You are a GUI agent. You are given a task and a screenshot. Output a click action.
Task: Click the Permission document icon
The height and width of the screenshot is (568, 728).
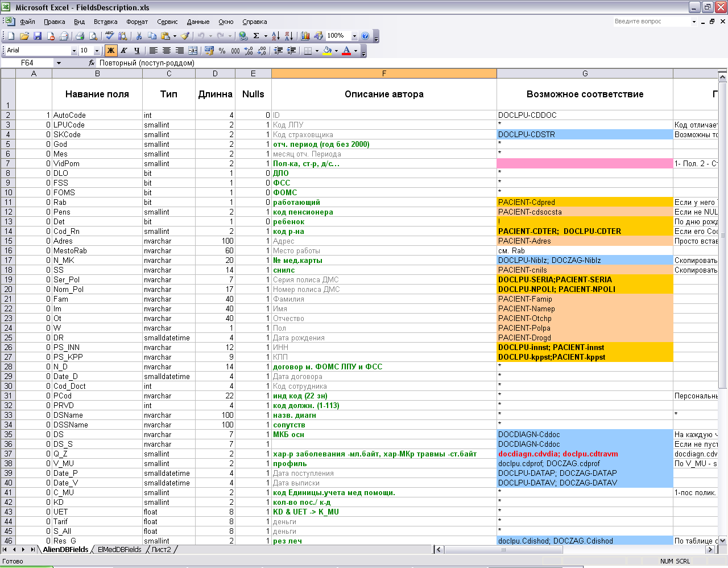pos(51,36)
